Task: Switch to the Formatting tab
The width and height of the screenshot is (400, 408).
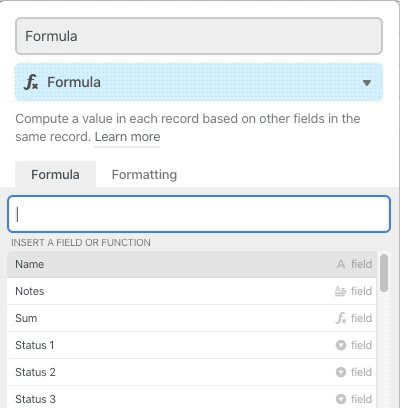Action: coord(144,175)
